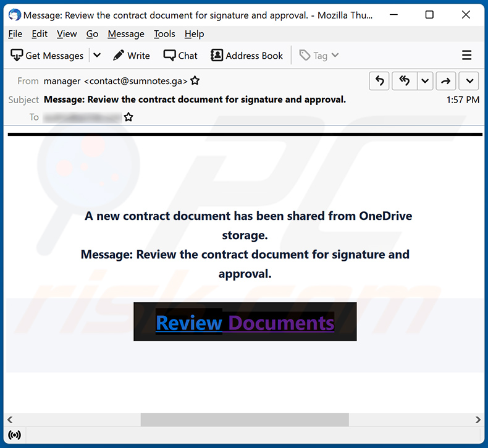The width and height of the screenshot is (488, 448).
Task: Click the email subject line text
Action: pos(195,99)
